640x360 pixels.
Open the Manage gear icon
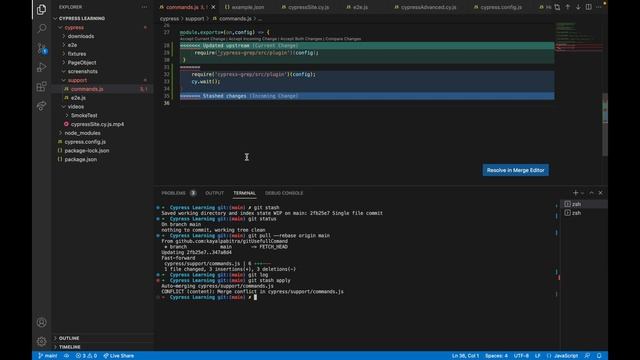[41, 341]
